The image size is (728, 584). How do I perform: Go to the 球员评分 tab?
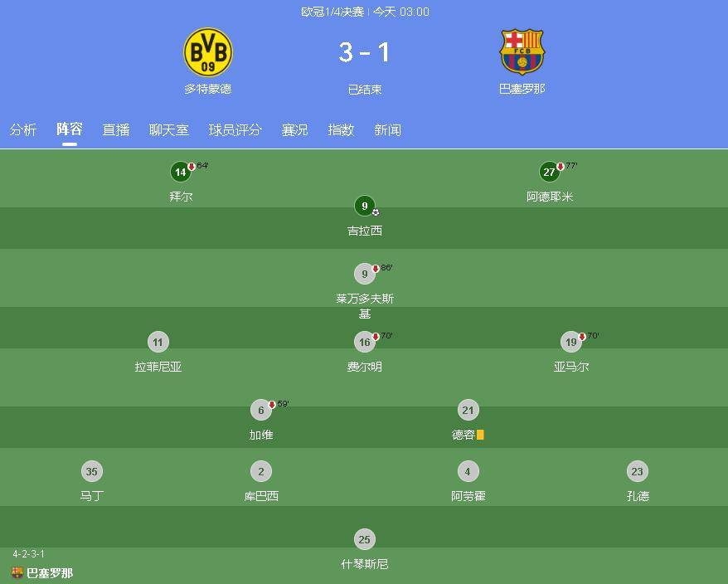point(235,129)
